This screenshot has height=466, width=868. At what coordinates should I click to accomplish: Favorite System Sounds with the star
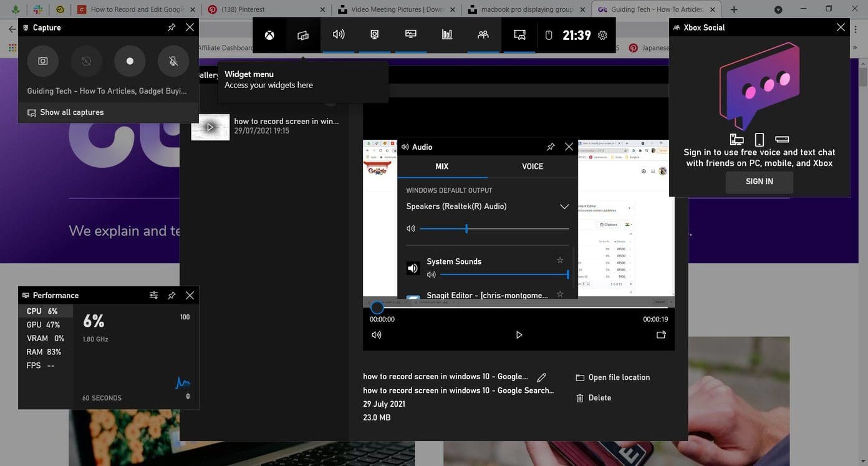[560, 260]
